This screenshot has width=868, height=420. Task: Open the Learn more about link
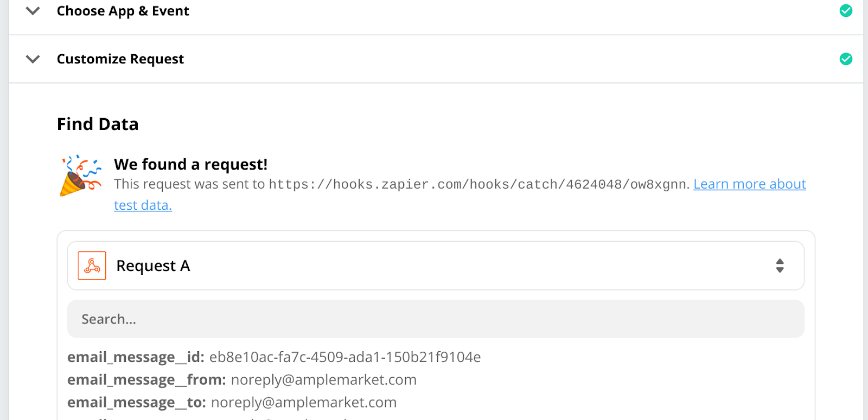[750, 184]
